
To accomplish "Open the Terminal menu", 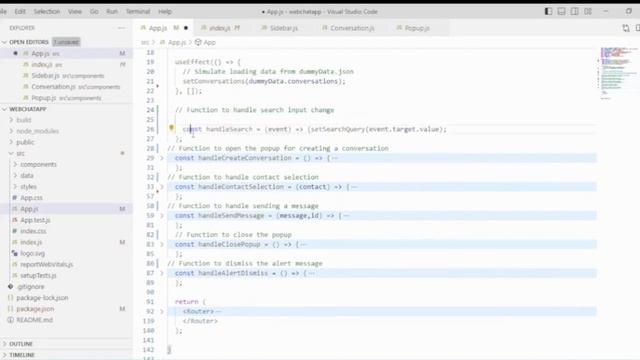I will pyautogui.click(x=138, y=11).
